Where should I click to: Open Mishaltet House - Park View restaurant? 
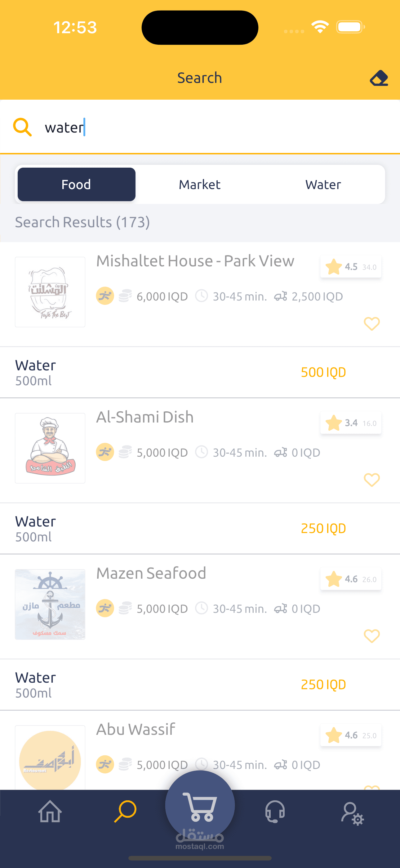click(x=195, y=261)
